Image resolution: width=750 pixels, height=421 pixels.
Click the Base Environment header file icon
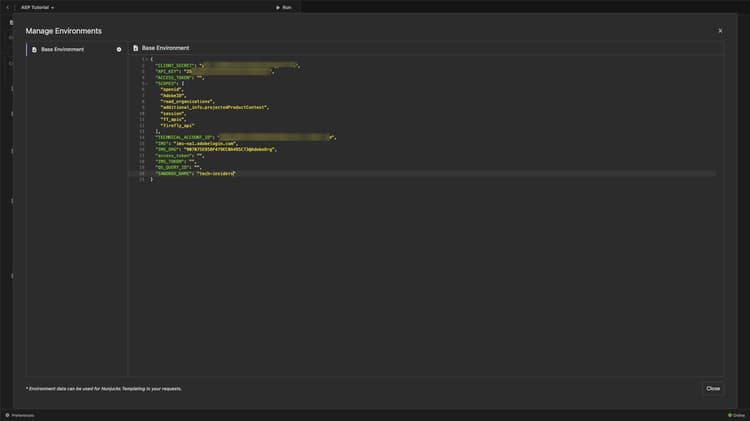[135, 48]
